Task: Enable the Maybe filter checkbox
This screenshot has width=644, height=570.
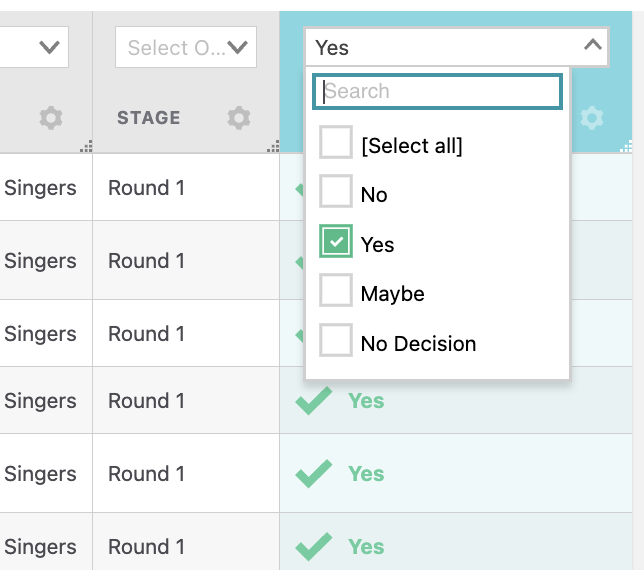Action: point(336,292)
